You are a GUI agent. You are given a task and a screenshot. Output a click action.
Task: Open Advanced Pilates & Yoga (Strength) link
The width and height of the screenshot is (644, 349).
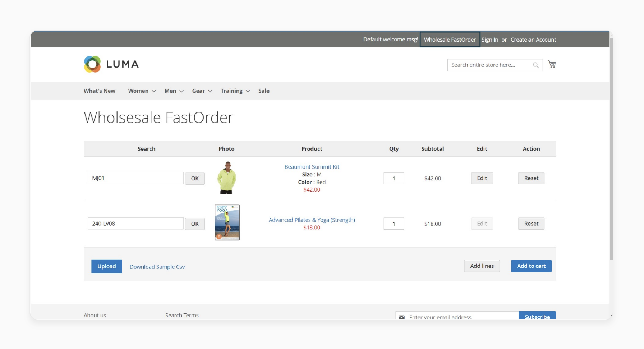[x=312, y=220]
